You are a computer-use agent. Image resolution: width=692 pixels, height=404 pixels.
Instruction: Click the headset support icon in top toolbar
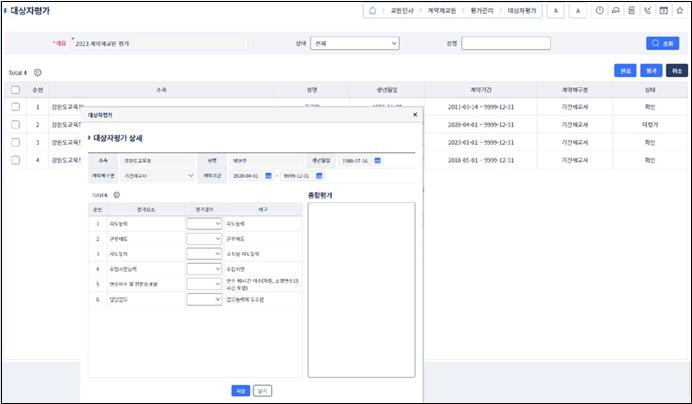pos(616,11)
